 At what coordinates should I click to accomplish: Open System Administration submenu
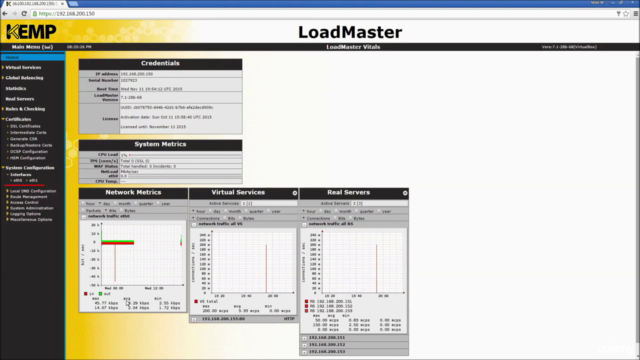tap(31, 208)
